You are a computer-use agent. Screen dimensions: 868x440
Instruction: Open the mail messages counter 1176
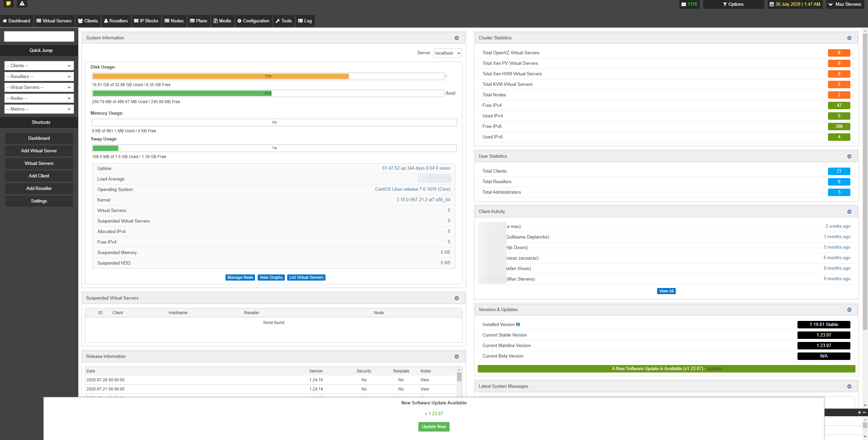(689, 4)
